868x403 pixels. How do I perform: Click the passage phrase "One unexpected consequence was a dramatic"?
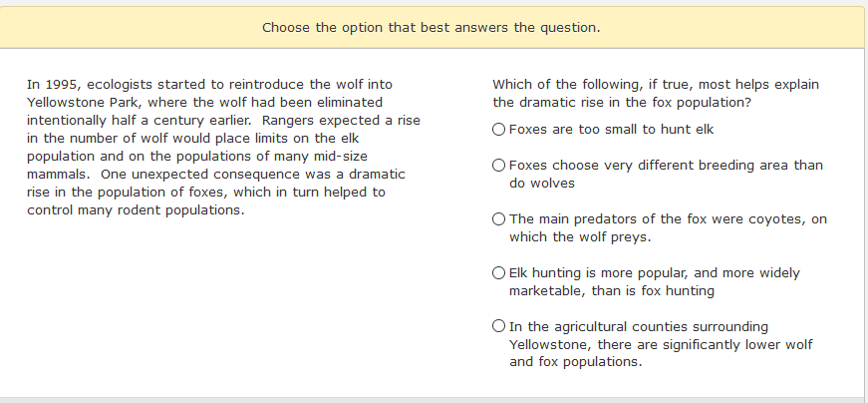coord(253,175)
